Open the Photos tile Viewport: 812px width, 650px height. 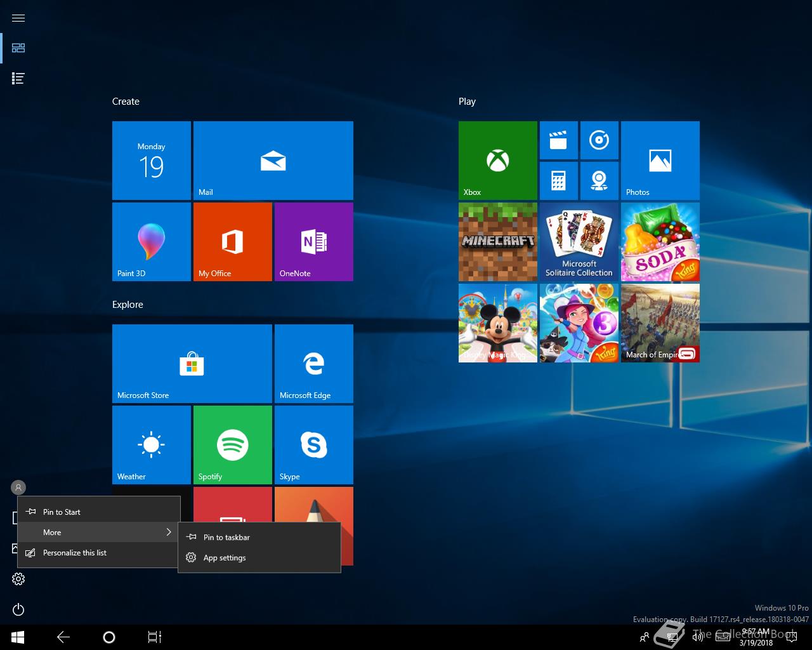[x=660, y=161]
